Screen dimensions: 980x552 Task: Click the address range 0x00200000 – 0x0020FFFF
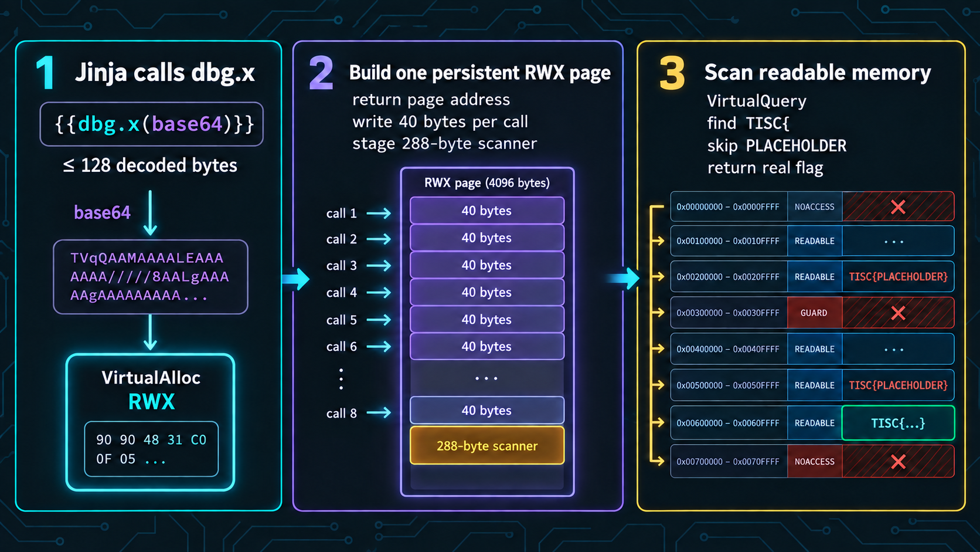[x=728, y=277]
